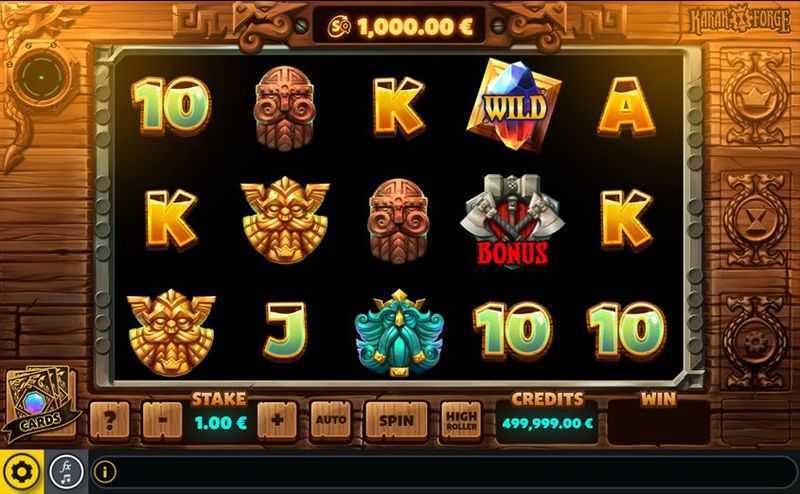The image size is (800, 494).
Task: Activate High Roller mode
Action: [461, 421]
